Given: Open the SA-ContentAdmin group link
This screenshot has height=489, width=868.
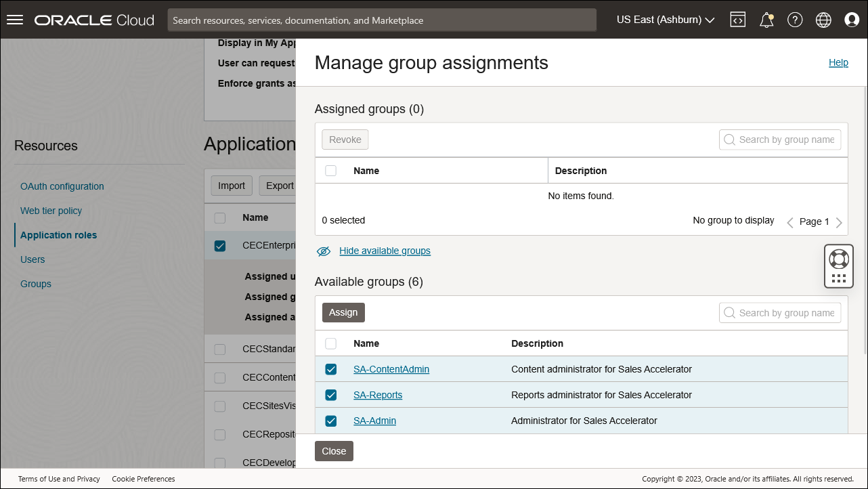Looking at the screenshot, I should (x=391, y=369).
